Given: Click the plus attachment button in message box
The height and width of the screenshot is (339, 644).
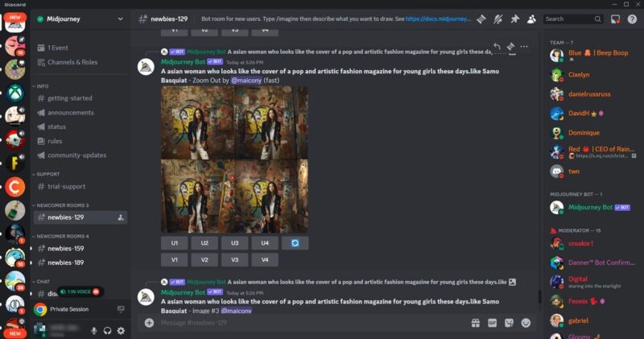Looking at the screenshot, I should pyautogui.click(x=149, y=323).
